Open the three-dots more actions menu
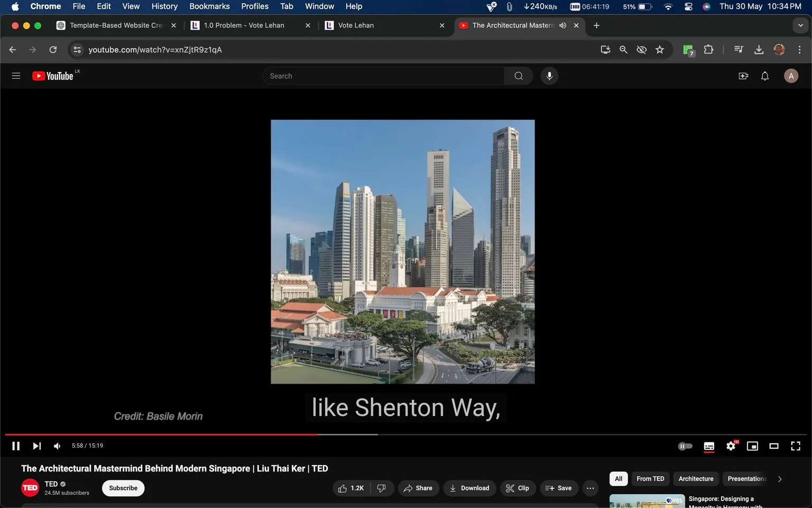 tap(590, 488)
